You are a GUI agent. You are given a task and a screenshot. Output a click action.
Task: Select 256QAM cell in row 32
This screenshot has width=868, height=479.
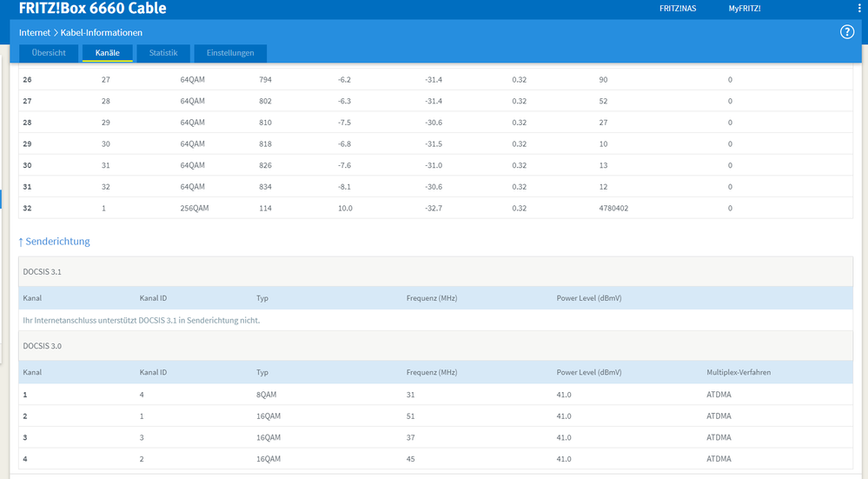tap(195, 209)
